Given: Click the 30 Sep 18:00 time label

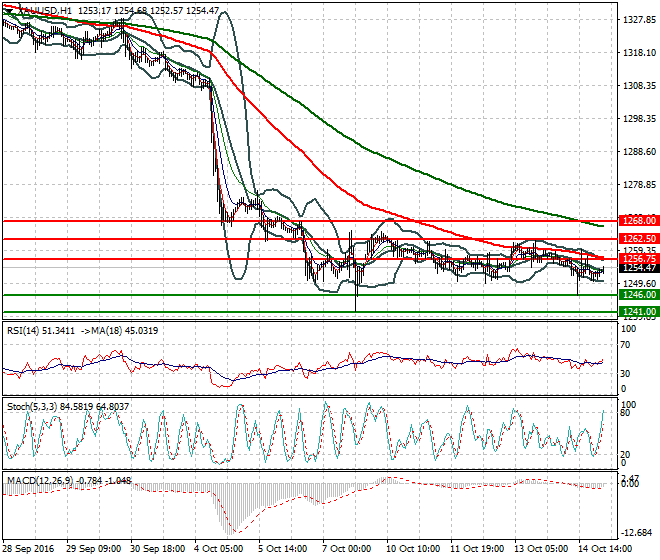Looking at the screenshot, I should pos(157,549).
